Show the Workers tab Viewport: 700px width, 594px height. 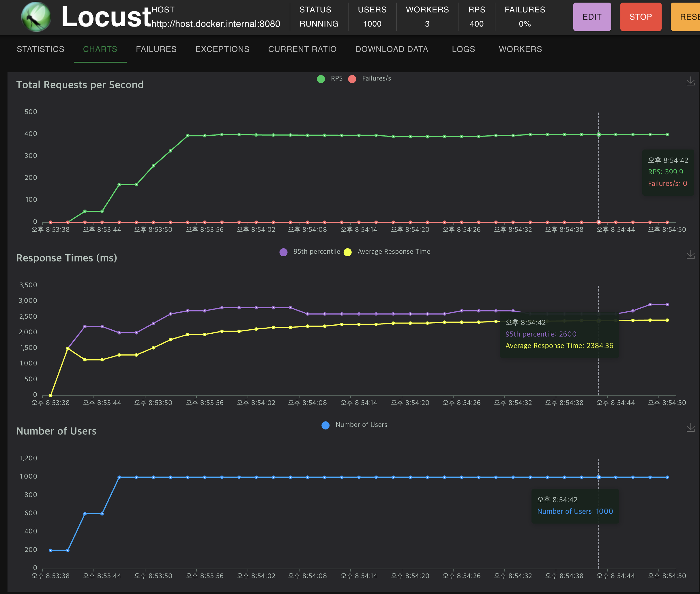[520, 49]
